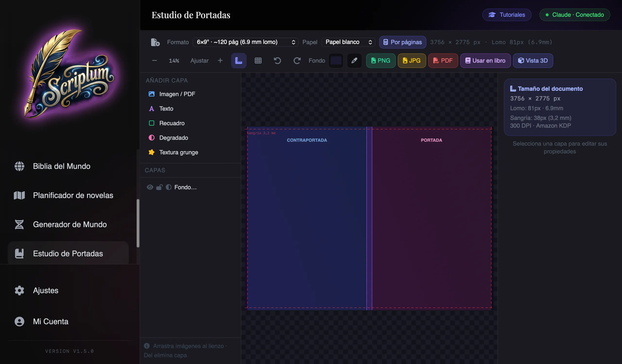The width and height of the screenshot is (622, 364).
Task: Click the globe icon for Biblia del Mundo
Action: coord(19,166)
